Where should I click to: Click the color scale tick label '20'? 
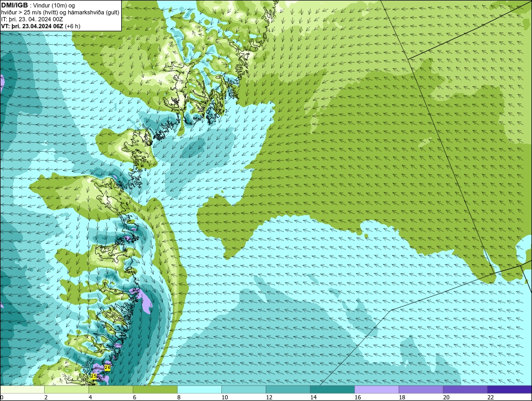(x=446, y=397)
